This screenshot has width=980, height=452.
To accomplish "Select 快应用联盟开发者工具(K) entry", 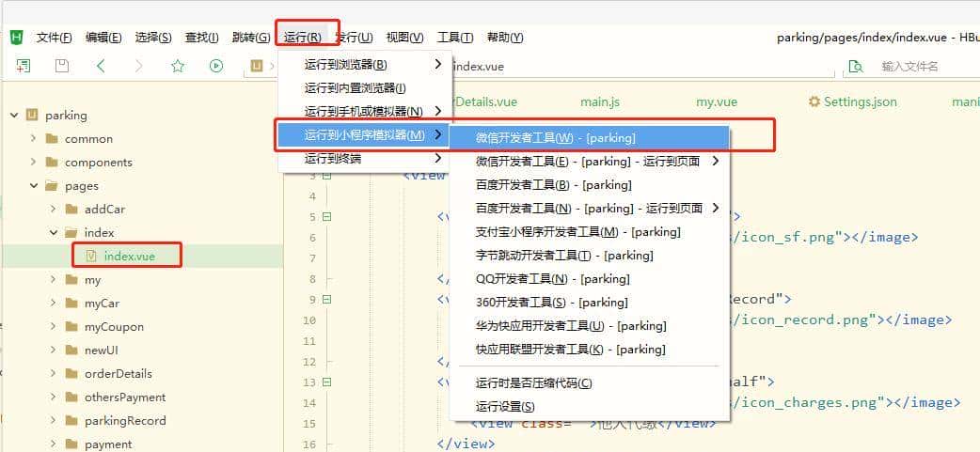I will [589, 350].
